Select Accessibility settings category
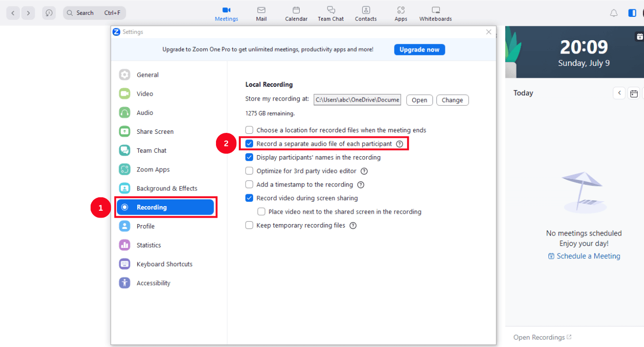This screenshot has height=347, width=644. click(165, 283)
